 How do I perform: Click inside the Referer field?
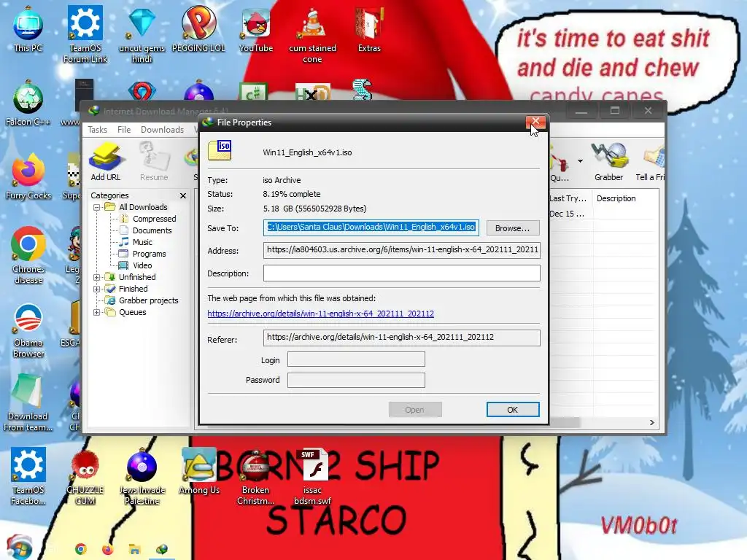(402, 338)
